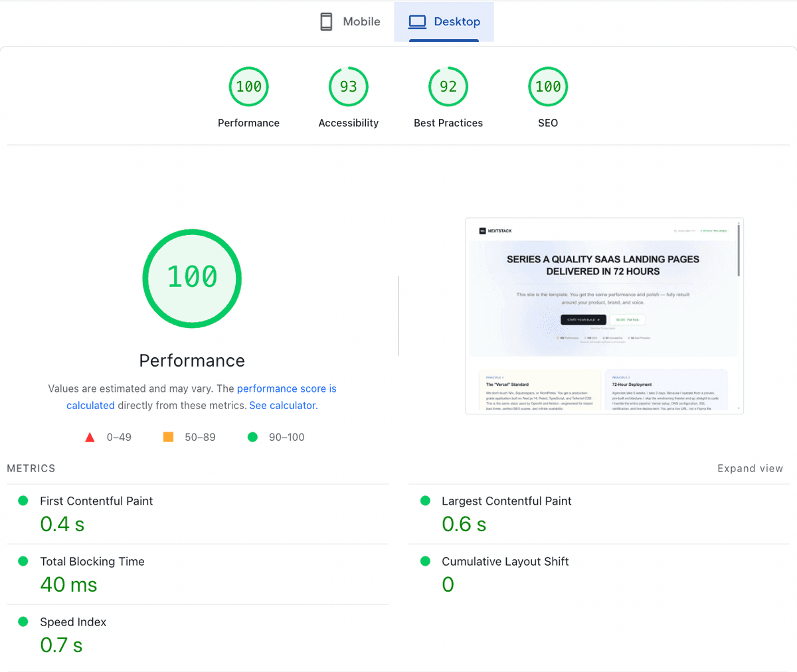Viewport: 797px width, 672px height.
Task: Click the orange square 50-89 legend icon
Action: (x=168, y=437)
